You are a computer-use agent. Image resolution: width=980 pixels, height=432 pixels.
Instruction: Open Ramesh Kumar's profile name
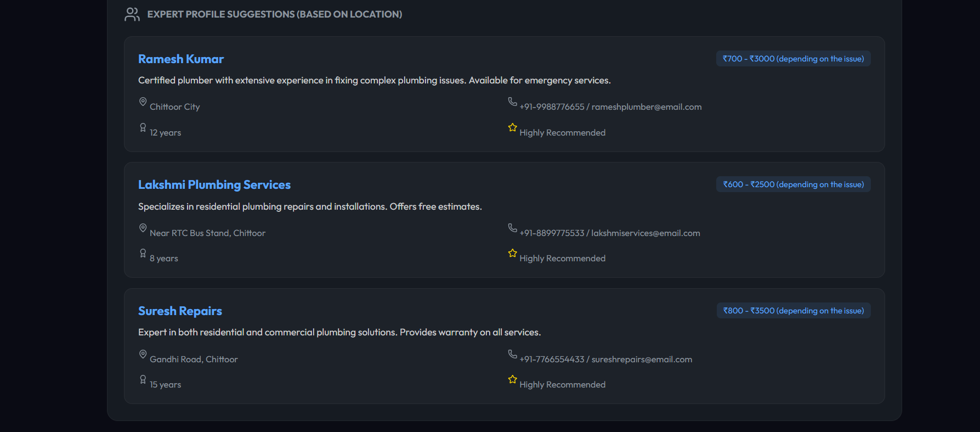(181, 59)
